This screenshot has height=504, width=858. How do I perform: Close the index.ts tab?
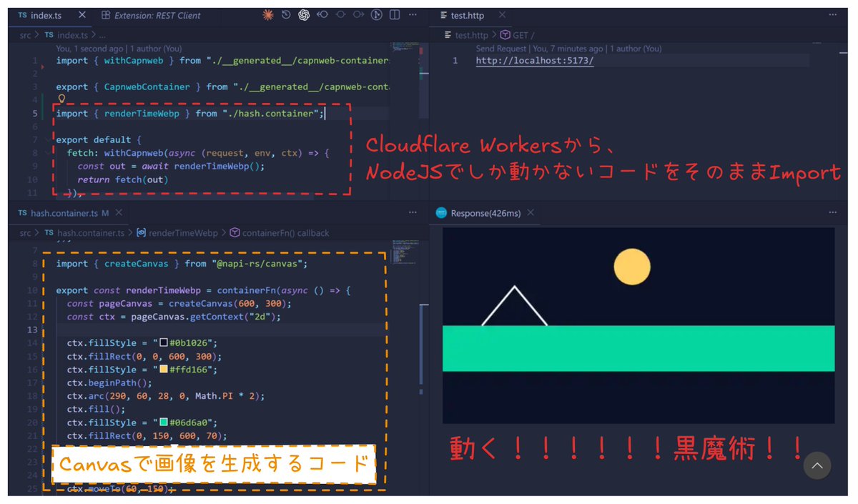[81, 15]
